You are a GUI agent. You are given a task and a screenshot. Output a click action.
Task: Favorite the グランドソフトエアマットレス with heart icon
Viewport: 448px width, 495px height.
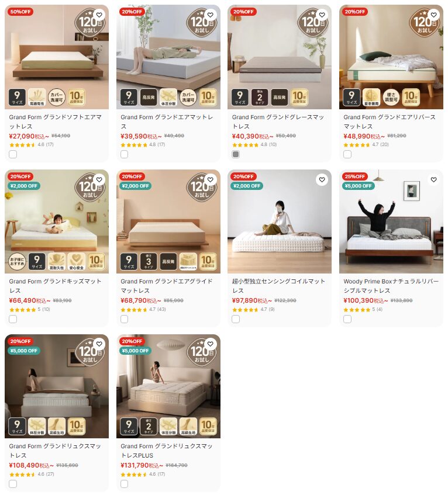tap(99, 15)
